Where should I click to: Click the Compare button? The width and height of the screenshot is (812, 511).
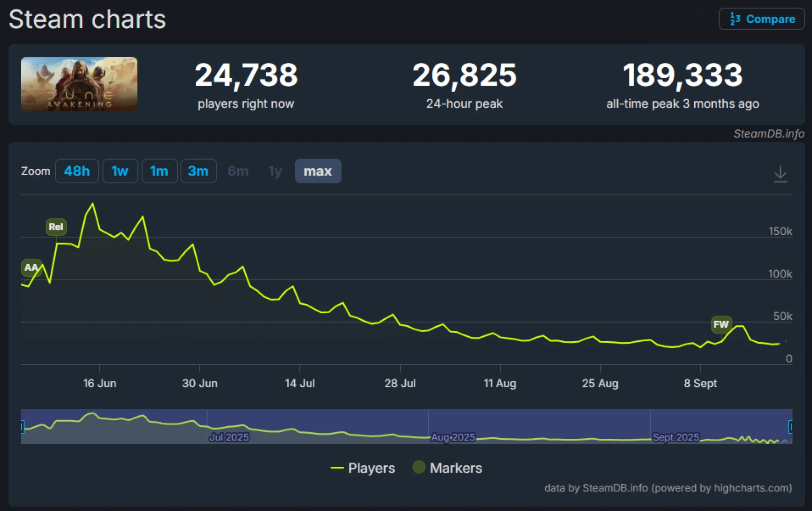point(762,19)
